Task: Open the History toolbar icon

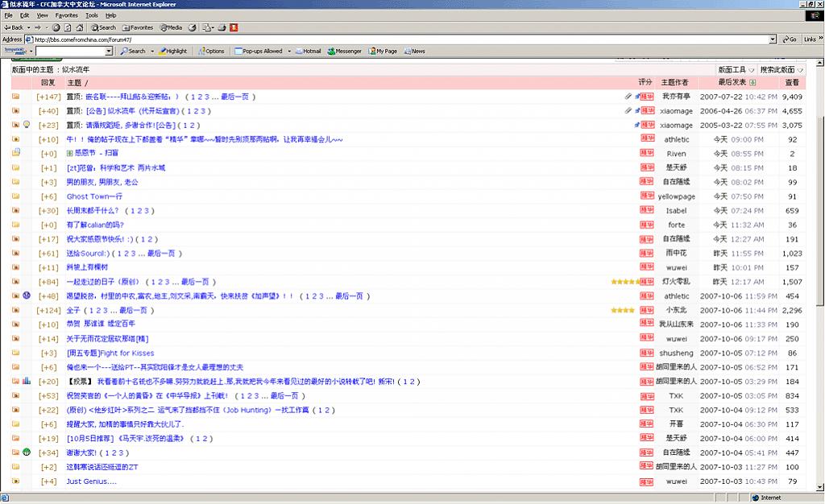Action: [x=193, y=27]
